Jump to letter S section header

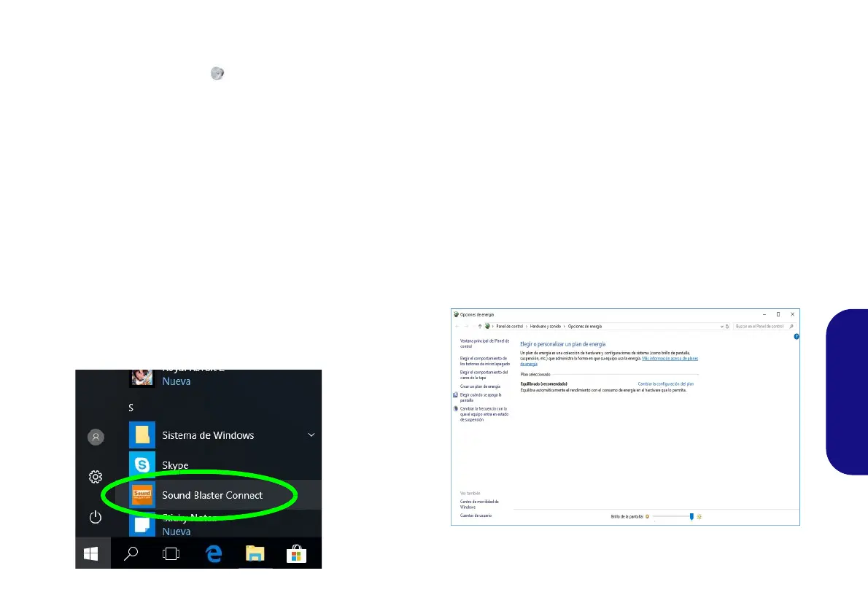131,408
